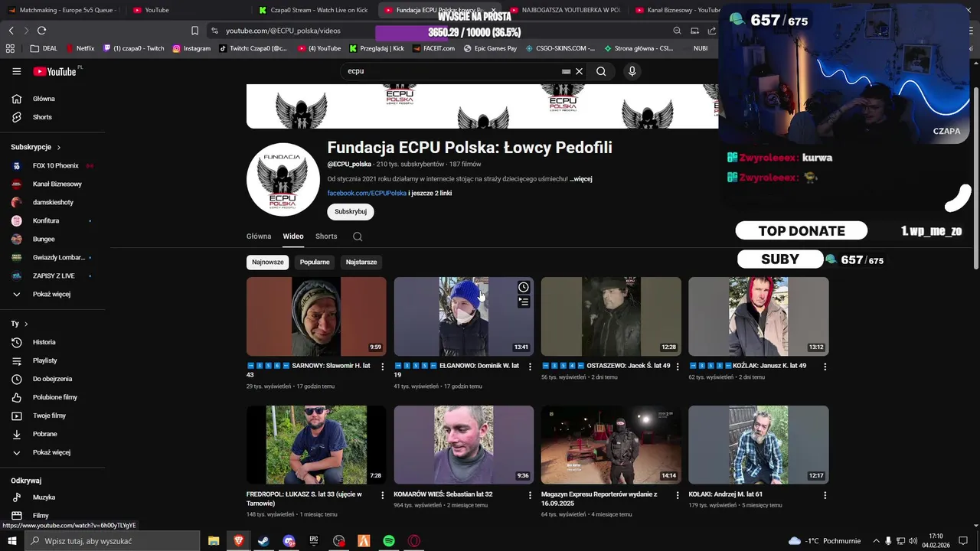The height and width of the screenshot is (551, 980).
Task: Select the Wideo channel tab
Action: (x=293, y=236)
